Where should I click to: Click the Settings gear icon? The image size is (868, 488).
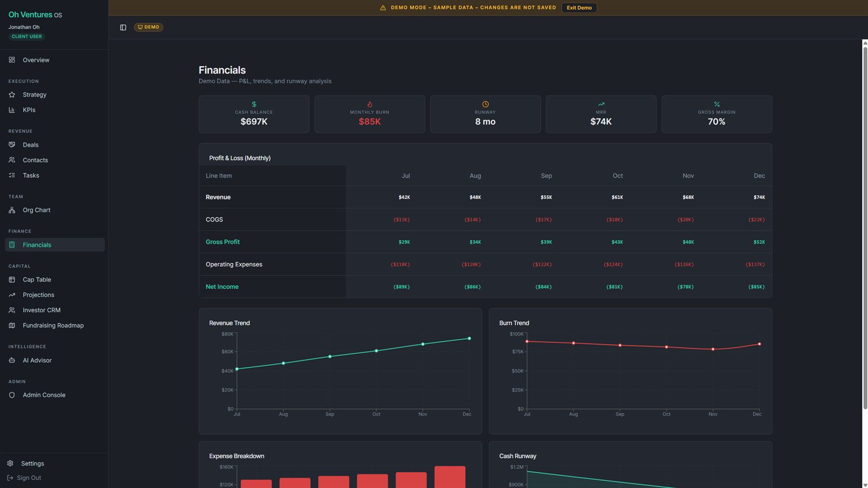click(10, 464)
